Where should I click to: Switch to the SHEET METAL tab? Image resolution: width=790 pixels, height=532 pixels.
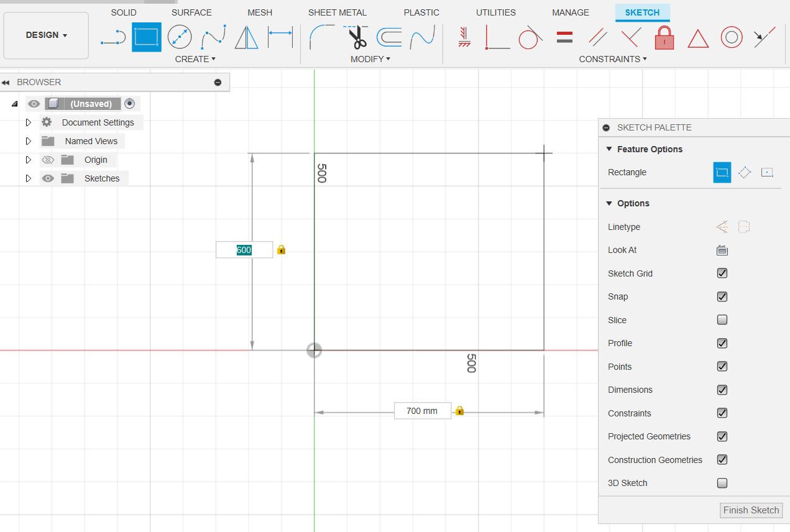338,12
